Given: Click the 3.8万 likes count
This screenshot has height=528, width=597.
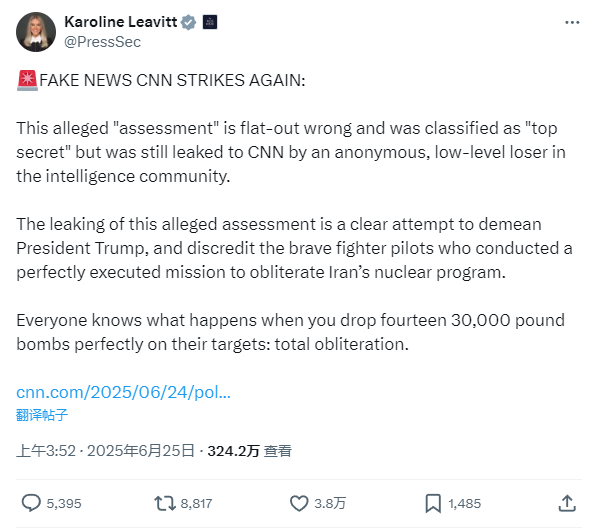Looking at the screenshot, I should tap(330, 504).
